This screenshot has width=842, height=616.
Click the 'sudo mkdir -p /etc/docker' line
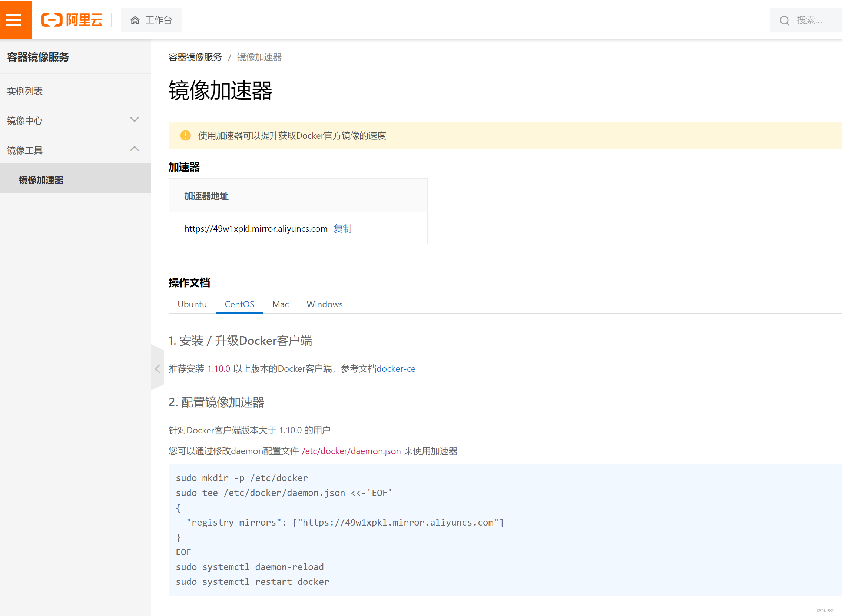[242, 478]
